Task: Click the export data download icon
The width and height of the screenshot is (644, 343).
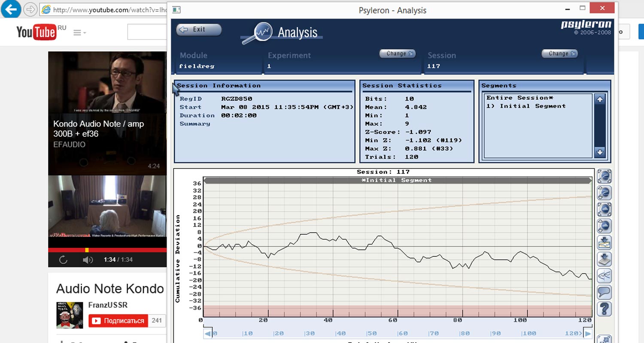Action: [x=605, y=259]
